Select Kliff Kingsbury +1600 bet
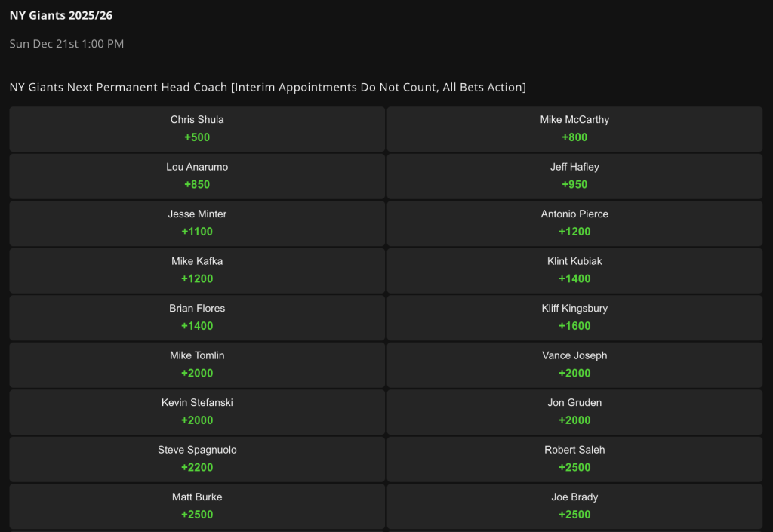 click(x=574, y=318)
